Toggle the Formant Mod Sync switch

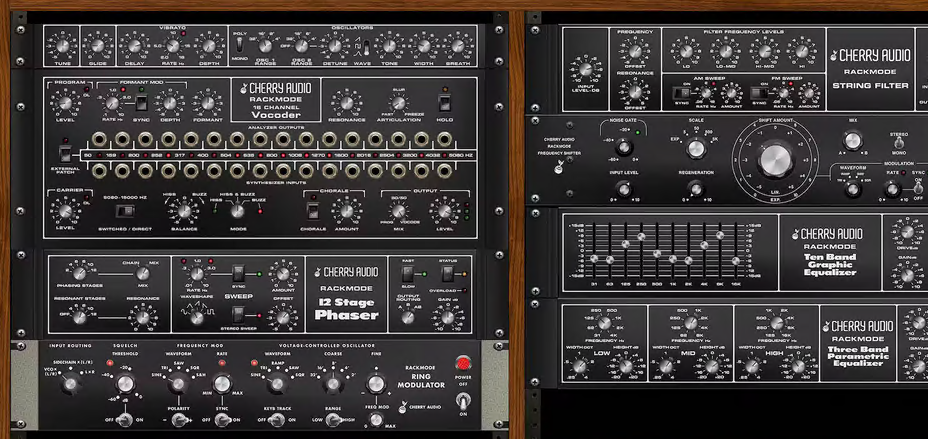coord(141,103)
